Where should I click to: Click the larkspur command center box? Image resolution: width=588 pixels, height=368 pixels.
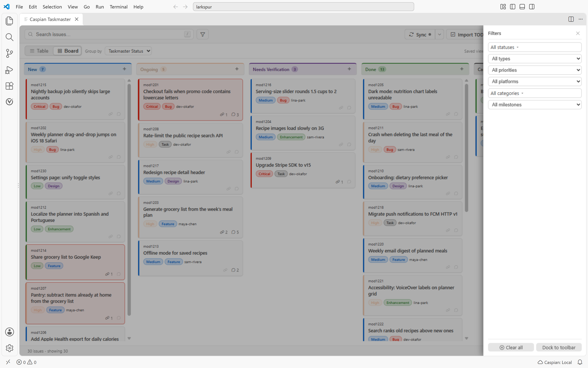pyautogui.click(x=303, y=7)
